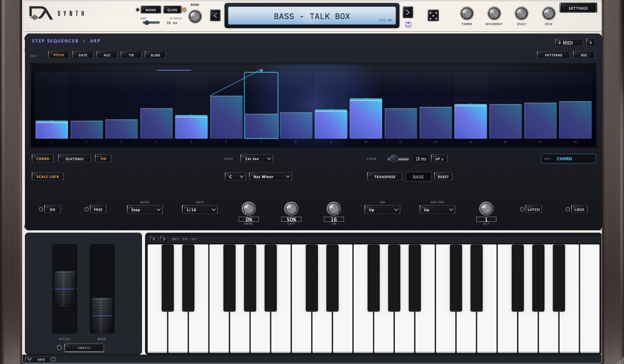Open the Mode Step dropdown
The image size is (624, 364).
pyautogui.click(x=145, y=210)
